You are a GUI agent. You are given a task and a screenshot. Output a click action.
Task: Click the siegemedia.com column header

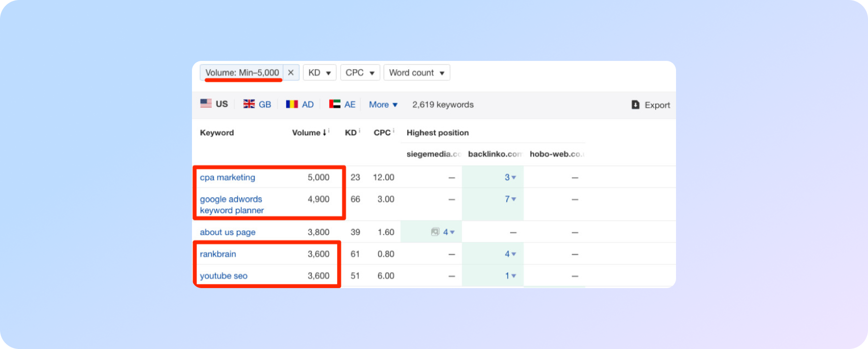434,154
